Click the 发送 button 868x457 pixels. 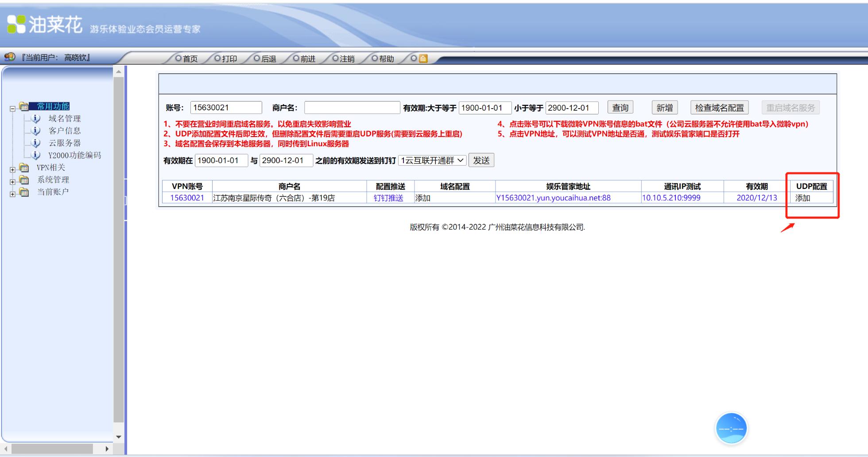481,160
